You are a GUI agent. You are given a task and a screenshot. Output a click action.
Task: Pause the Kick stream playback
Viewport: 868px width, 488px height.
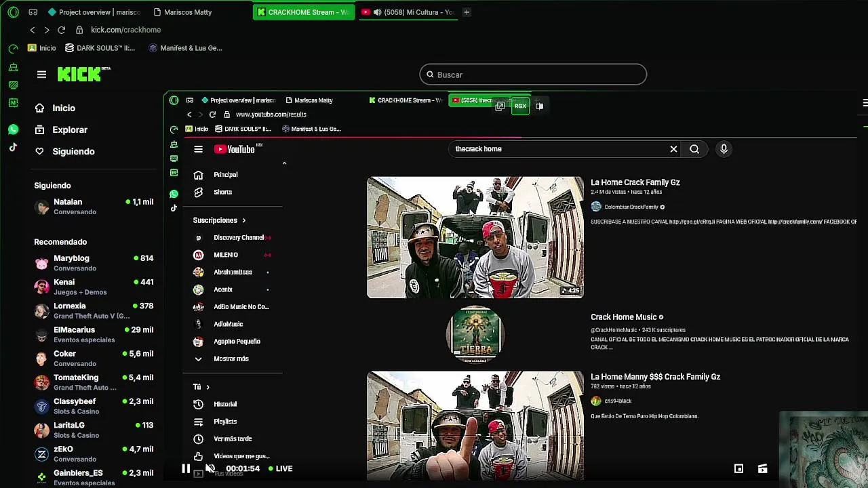coord(185,468)
